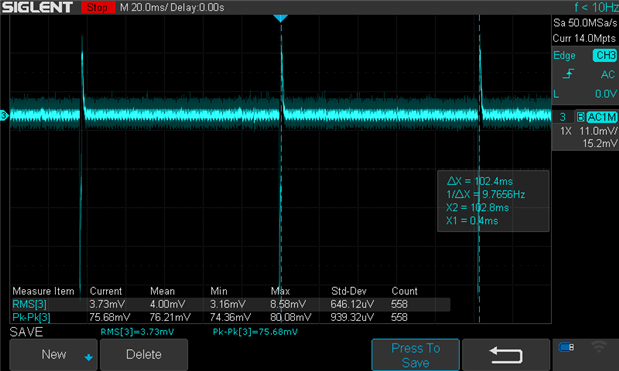The image size is (619, 371).
Task: Select the CH3 trigger source label
Action: (605, 55)
